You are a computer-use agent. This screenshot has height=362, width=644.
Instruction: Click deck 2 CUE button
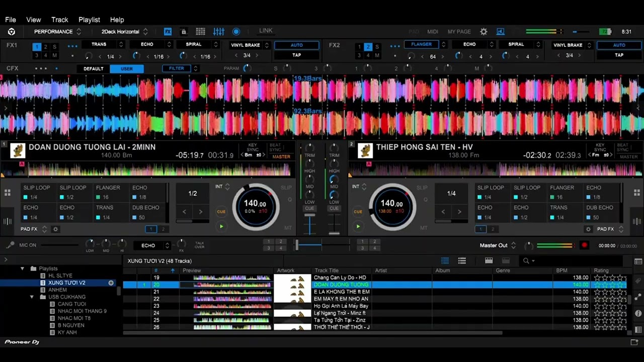point(358,212)
